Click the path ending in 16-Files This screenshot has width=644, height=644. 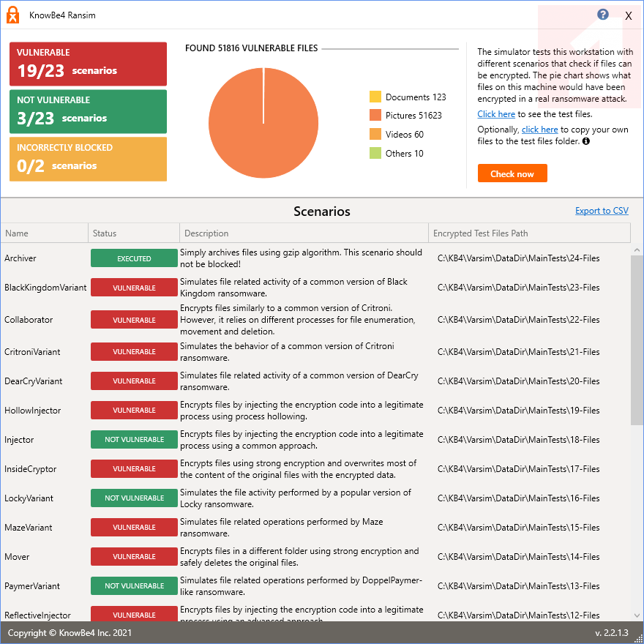click(518, 498)
